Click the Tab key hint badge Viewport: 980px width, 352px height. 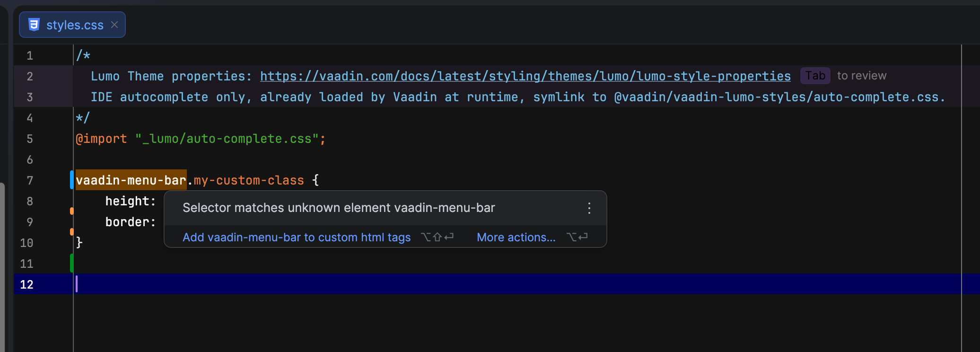[815, 76]
